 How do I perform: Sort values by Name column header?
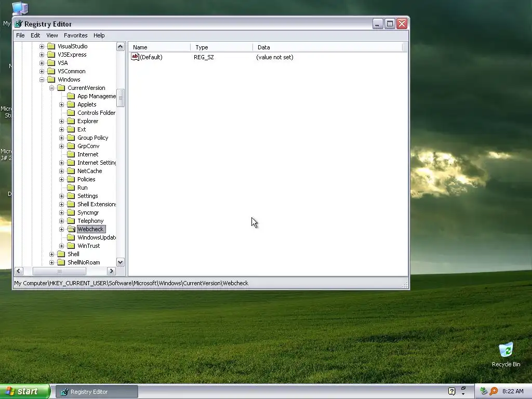tap(159, 47)
